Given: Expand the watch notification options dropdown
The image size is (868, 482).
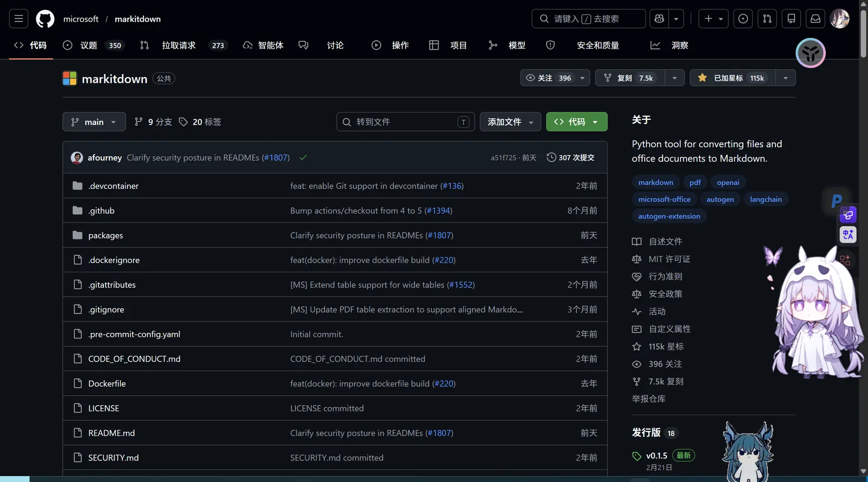Looking at the screenshot, I should [582, 78].
